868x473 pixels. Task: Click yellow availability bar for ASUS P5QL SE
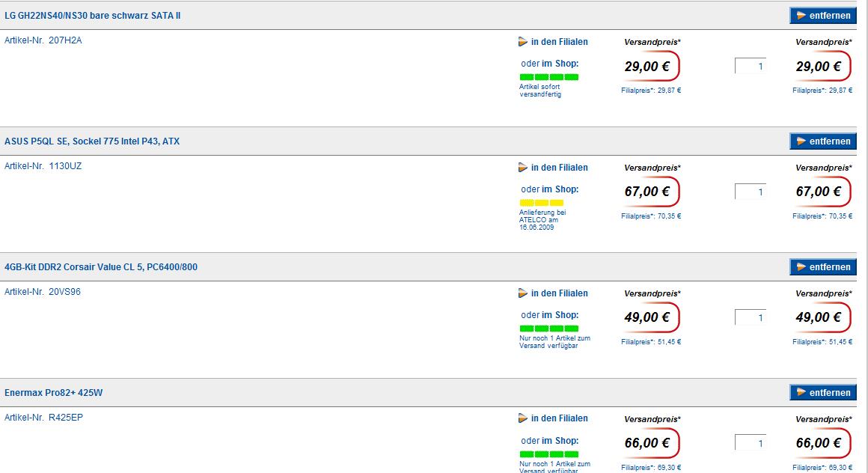point(542,203)
